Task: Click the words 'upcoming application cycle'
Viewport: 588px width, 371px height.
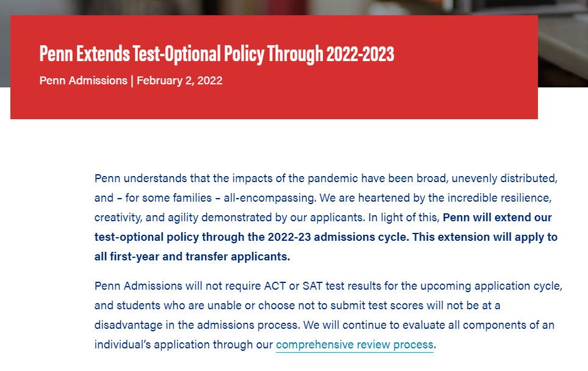Action: click(x=490, y=286)
